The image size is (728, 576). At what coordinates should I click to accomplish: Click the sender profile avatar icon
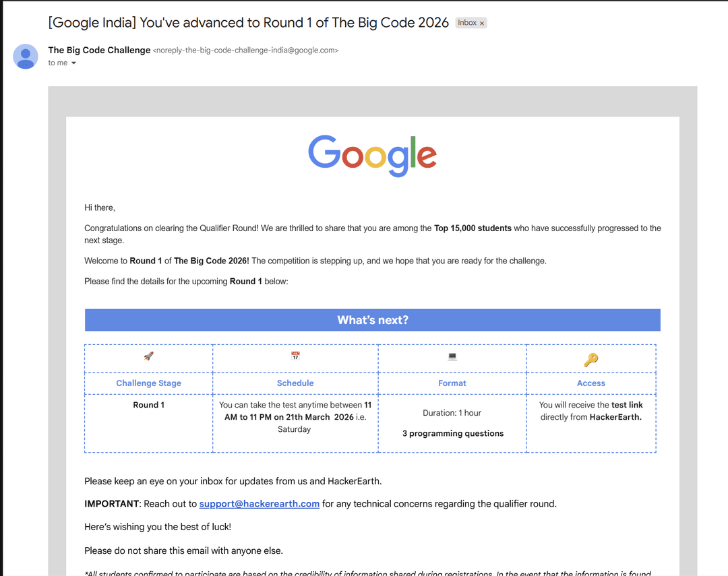26,57
